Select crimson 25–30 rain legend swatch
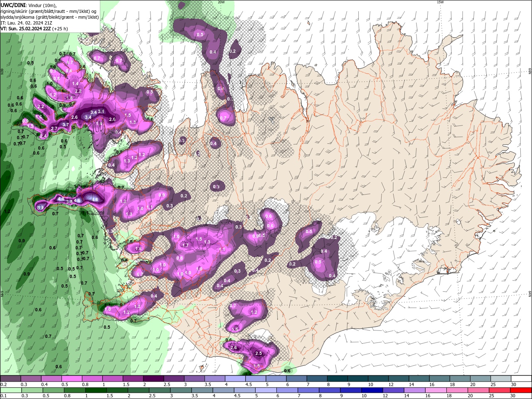The image size is (532, 399). tap(500, 390)
